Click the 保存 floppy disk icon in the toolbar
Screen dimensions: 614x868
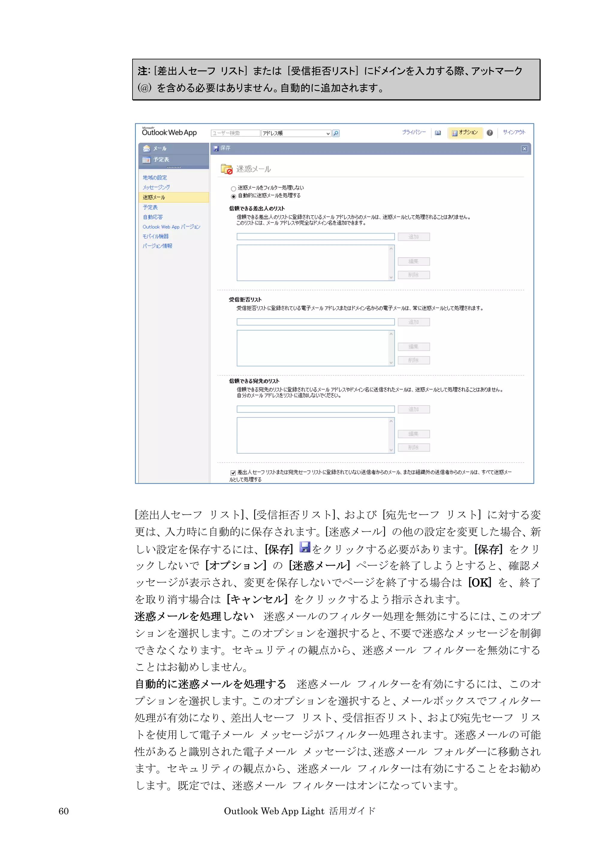coord(216,148)
